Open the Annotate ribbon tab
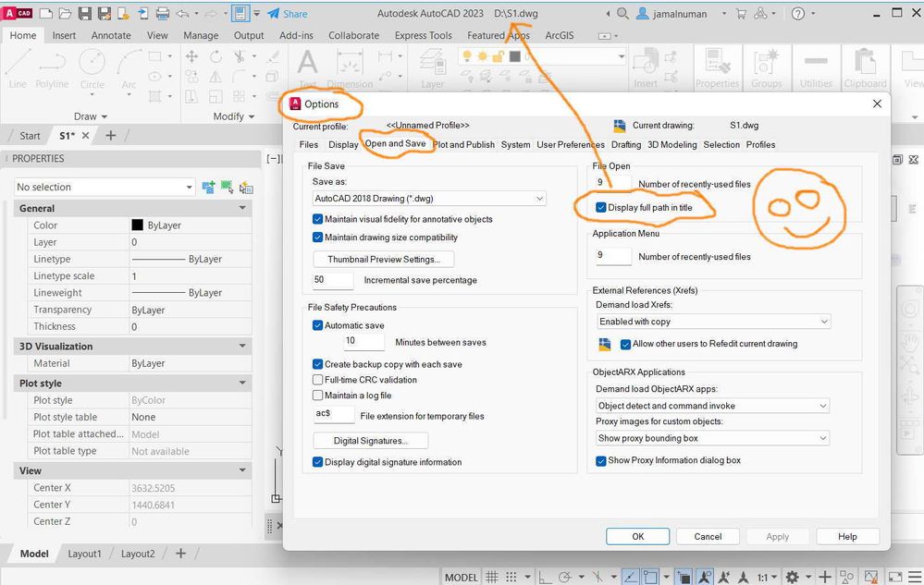 111,35
